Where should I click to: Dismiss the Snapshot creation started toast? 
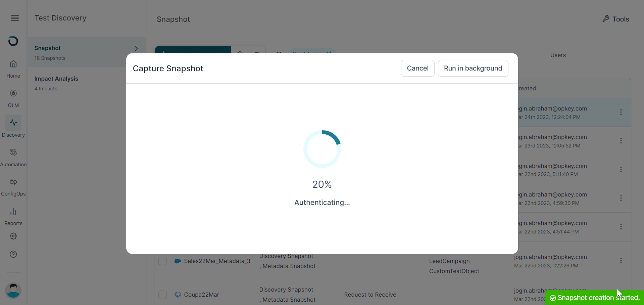595,298
